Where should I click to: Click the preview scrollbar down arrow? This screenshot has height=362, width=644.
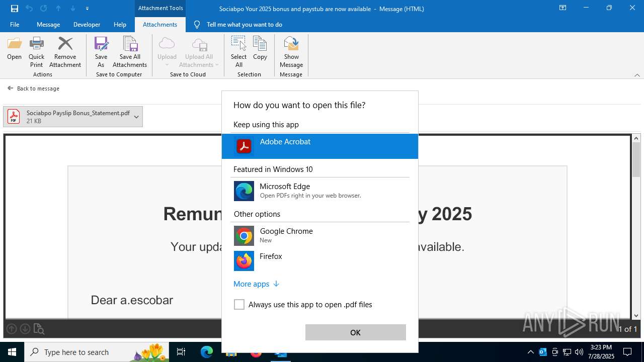(x=636, y=315)
